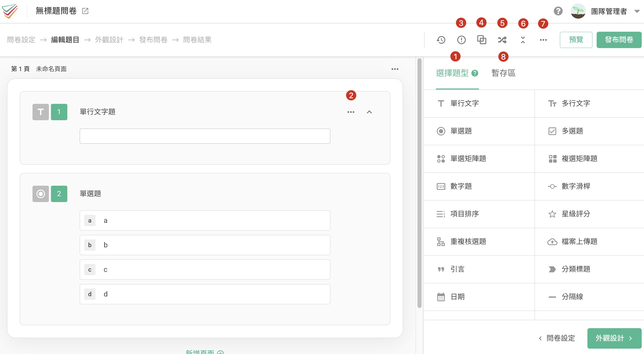Open the version history clock icon
Image resolution: width=644 pixels, height=354 pixels.
pos(441,40)
